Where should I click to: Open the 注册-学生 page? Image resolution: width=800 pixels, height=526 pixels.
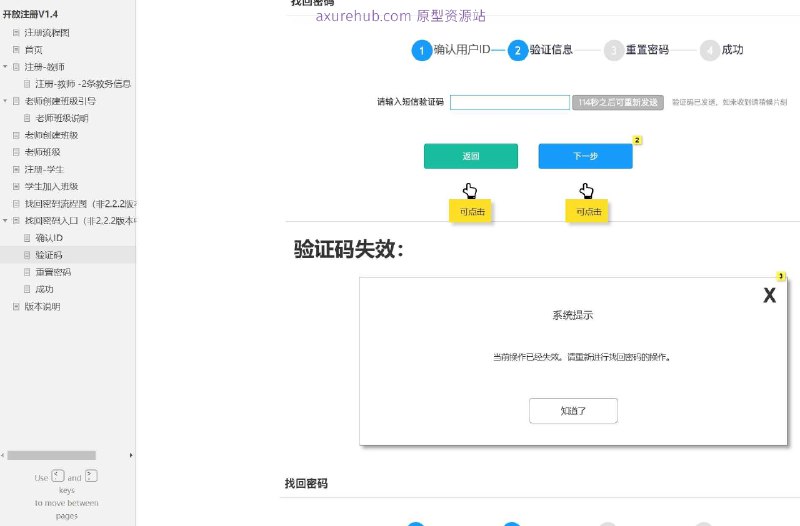coord(44,169)
